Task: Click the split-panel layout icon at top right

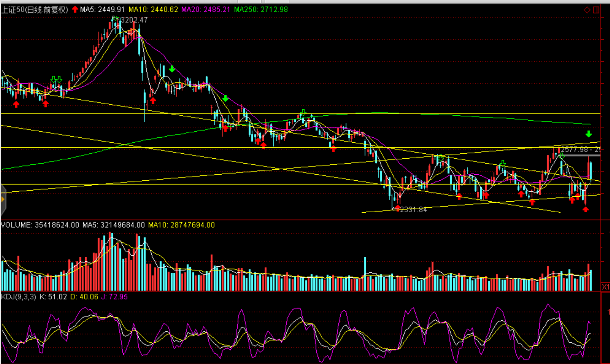Action: 596,10
